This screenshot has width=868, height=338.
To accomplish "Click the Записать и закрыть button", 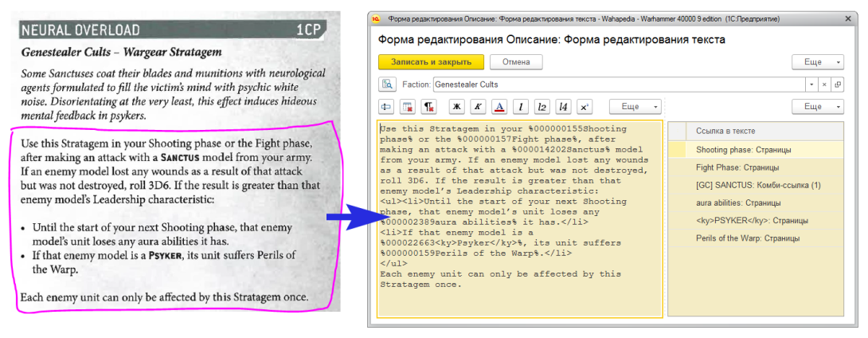I will [x=432, y=62].
